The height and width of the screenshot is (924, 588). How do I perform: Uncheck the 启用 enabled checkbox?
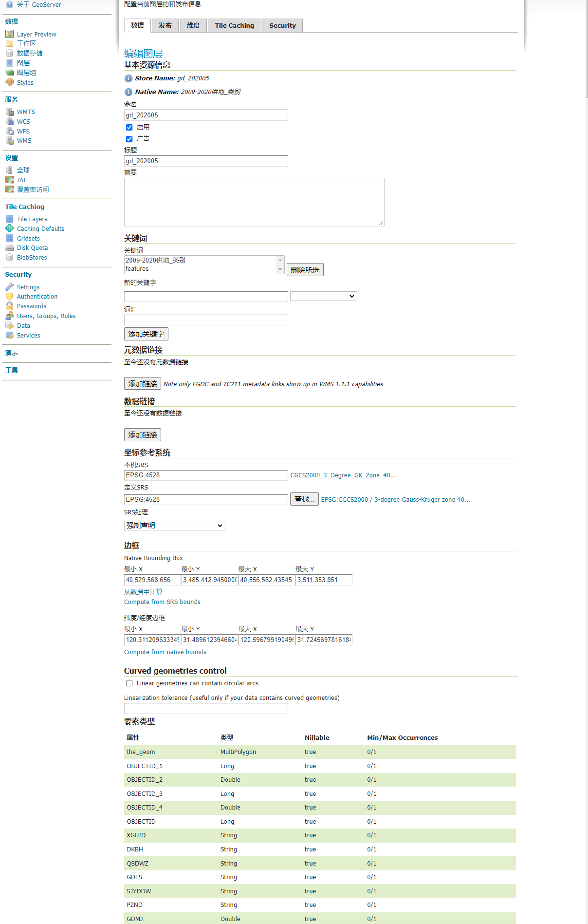(x=129, y=128)
